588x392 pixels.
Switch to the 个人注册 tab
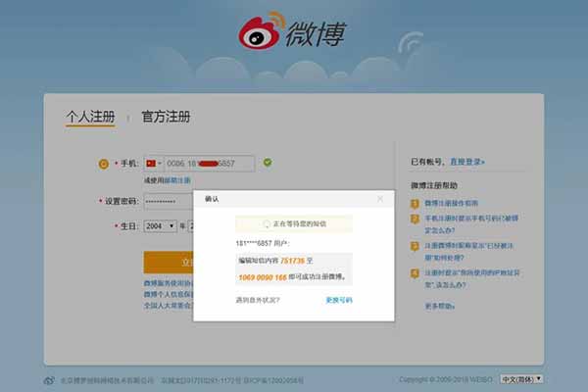tap(90, 117)
